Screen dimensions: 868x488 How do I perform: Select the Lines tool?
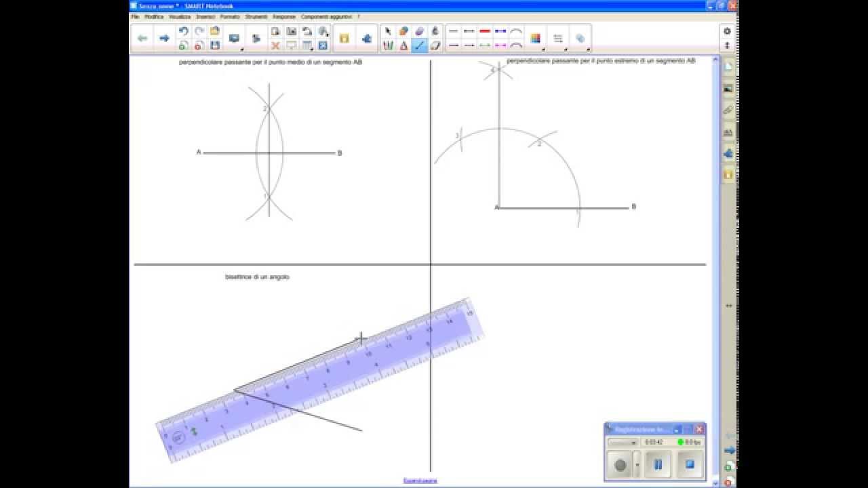419,45
